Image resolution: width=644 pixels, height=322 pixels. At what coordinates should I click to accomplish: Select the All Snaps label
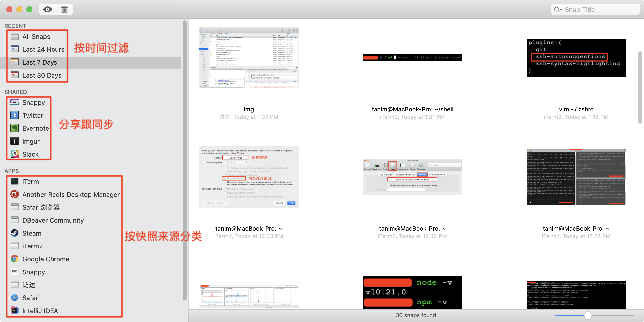click(36, 37)
